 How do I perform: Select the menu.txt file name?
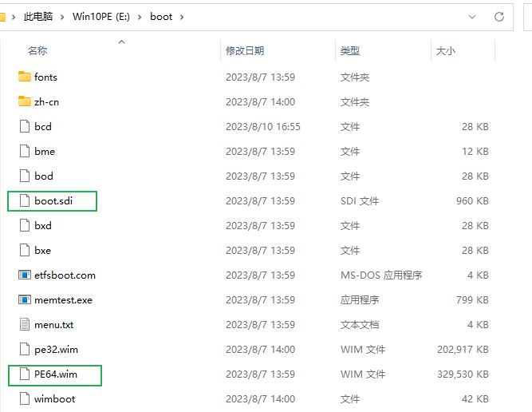53,325
